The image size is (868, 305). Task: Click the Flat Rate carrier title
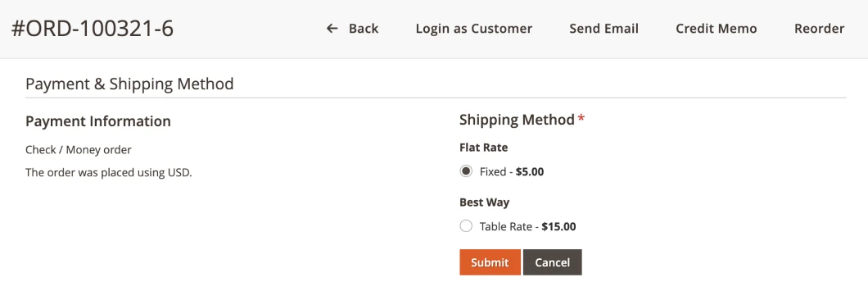(484, 148)
